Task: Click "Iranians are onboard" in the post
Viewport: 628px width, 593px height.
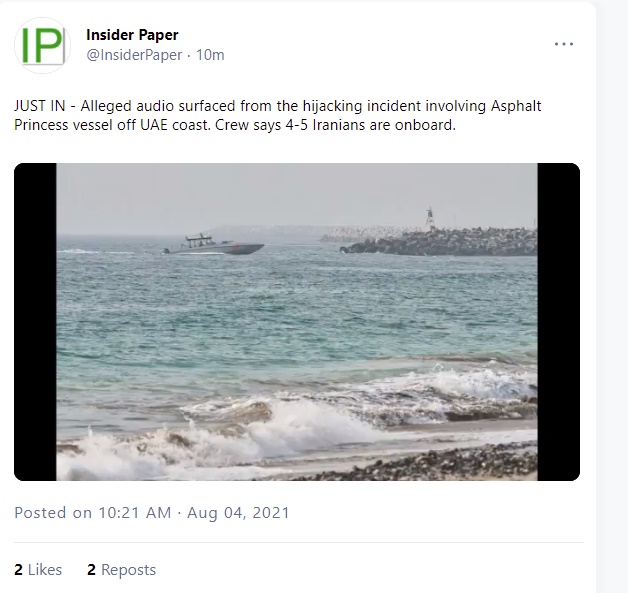Action: point(384,125)
